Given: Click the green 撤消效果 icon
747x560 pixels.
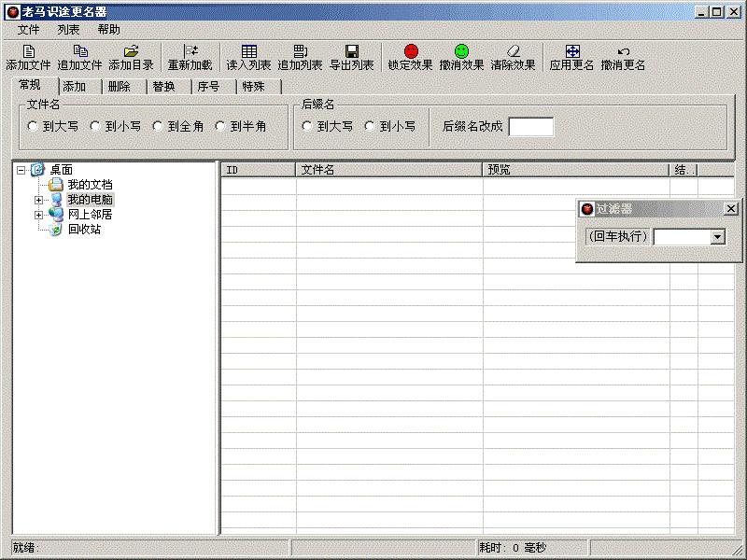Looking at the screenshot, I should click(461, 51).
